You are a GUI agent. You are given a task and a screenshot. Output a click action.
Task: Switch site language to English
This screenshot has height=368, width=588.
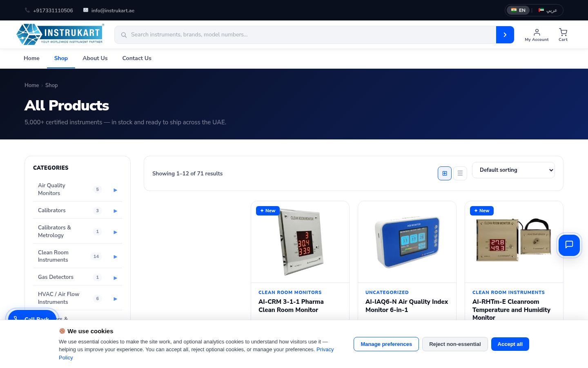tap(518, 10)
